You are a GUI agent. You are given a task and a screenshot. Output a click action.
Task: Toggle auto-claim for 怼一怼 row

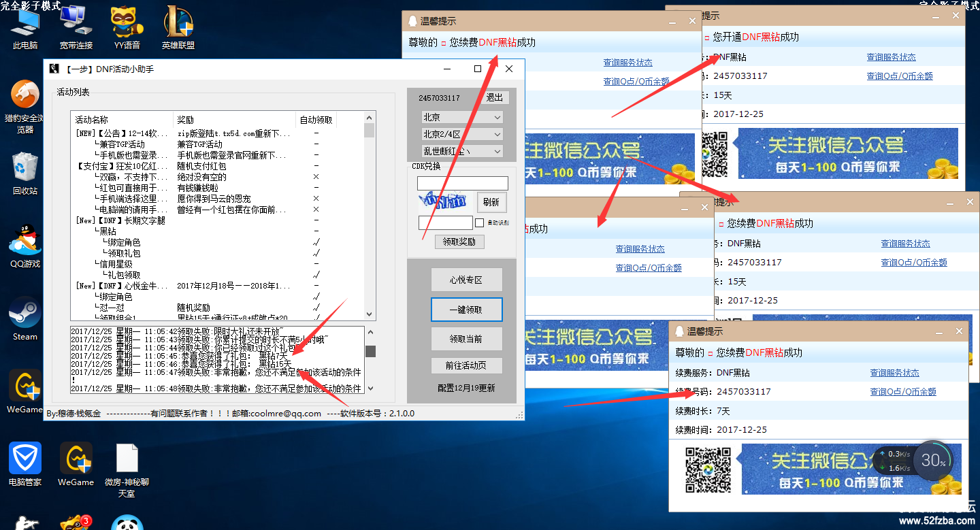[316, 308]
